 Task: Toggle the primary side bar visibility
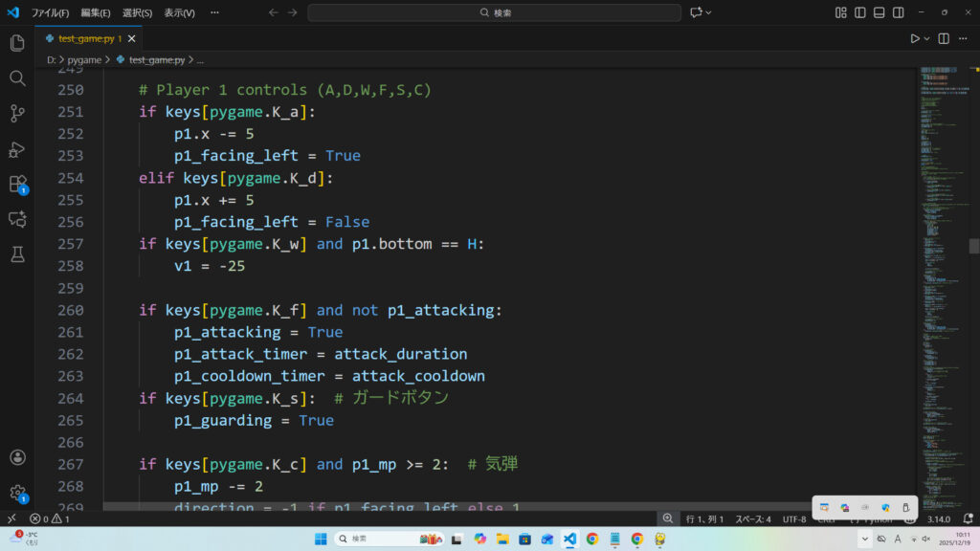(860, 12)
